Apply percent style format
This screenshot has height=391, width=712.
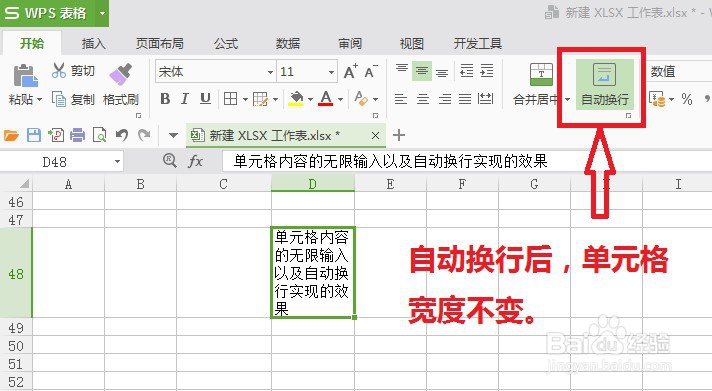point(687,99)
